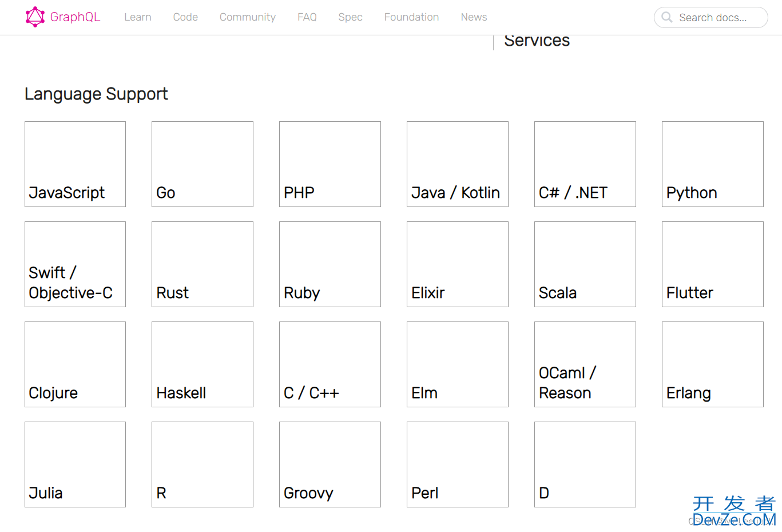The width and height of the screenshot is (782, 532).
Task: Visit the FAQ page
Action: 307,17
